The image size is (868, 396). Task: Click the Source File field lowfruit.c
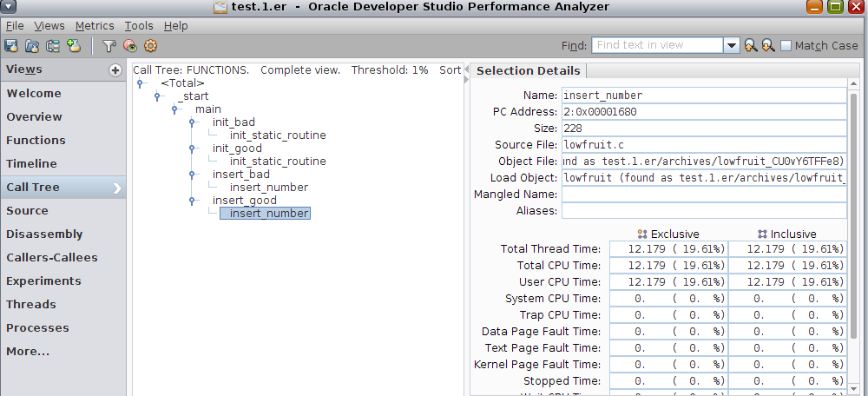coord(704,145)
